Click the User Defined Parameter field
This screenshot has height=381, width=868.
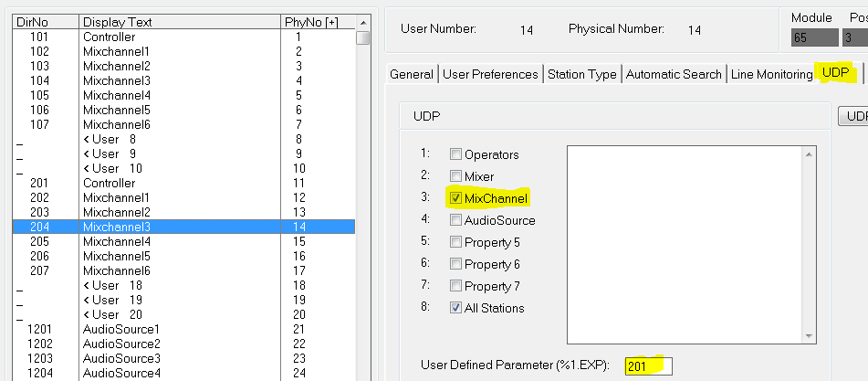pos(649,366)
